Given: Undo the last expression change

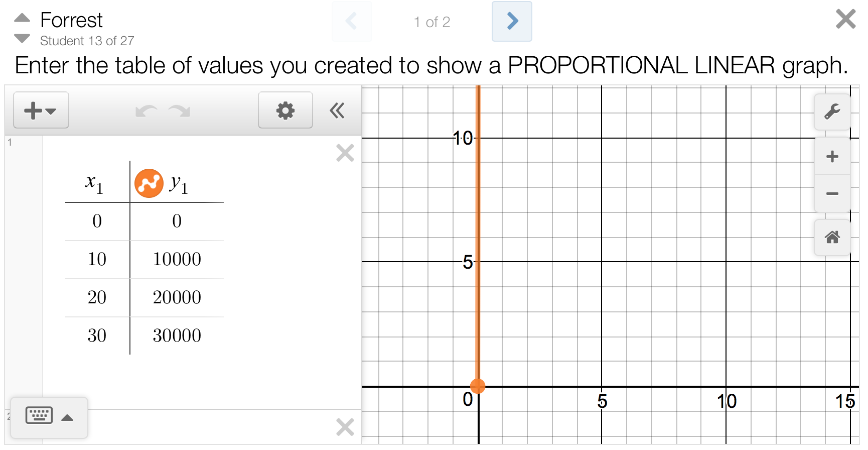Looking at the screenshot, I should coord(147,111).
